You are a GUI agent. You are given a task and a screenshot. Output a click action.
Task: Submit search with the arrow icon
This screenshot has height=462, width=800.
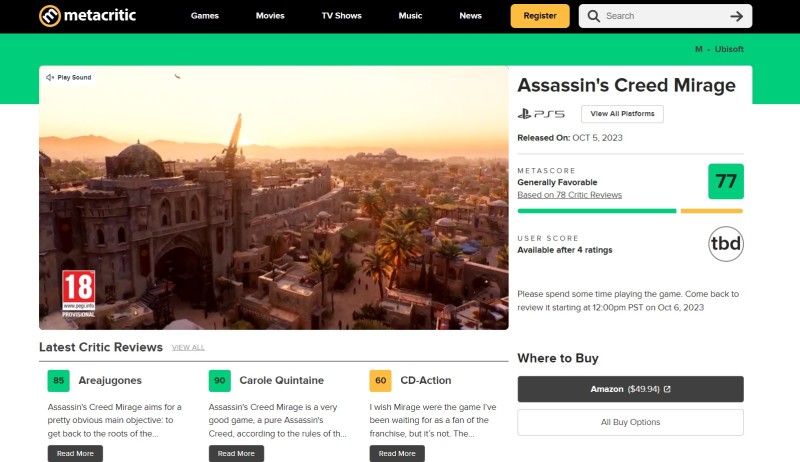click(736, 16)
